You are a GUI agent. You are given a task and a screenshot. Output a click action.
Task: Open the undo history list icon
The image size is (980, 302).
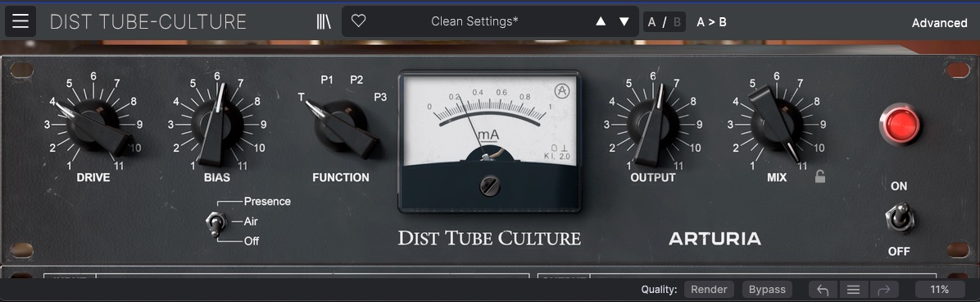[x=853, y=290]
